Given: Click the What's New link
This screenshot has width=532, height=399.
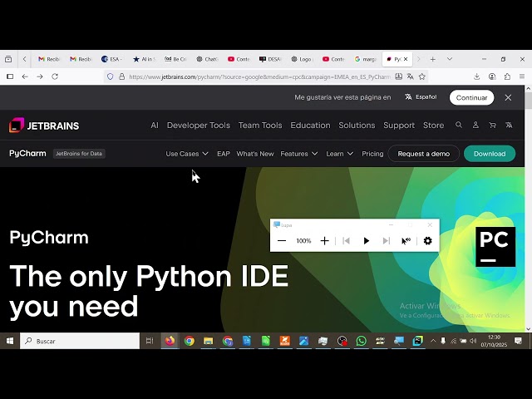Looking at the screenshot, I should point(255,154).
